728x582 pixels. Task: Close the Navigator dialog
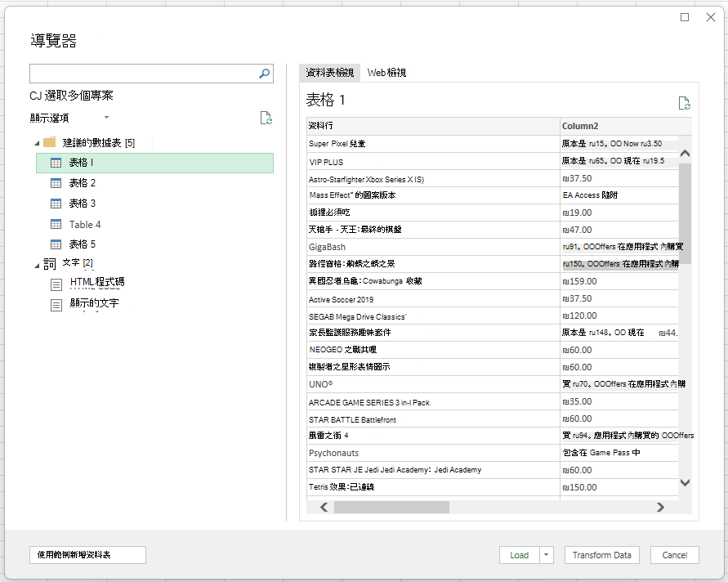710,17
